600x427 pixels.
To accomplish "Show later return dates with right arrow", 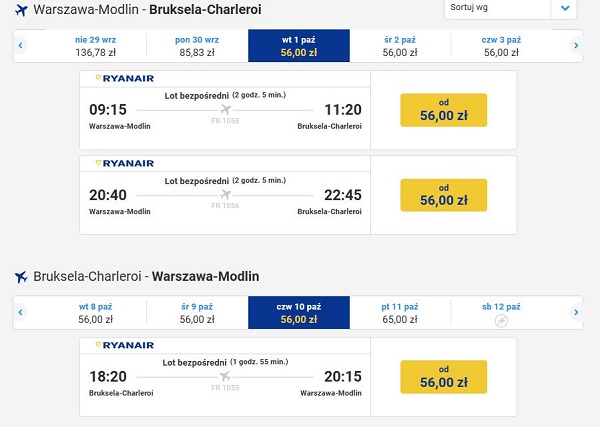I will (576, 312).
